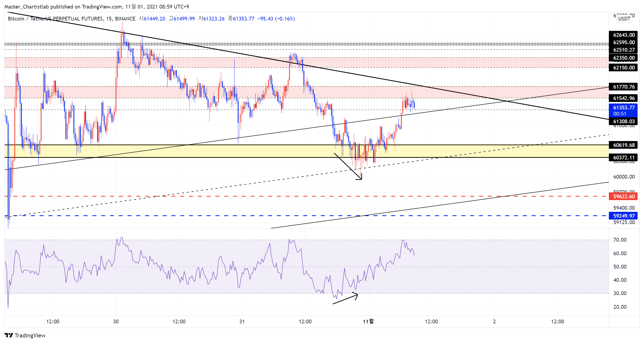644x343 pixels.
Task: Select the 62350.00 price label
Action: (x=623, y=58)
